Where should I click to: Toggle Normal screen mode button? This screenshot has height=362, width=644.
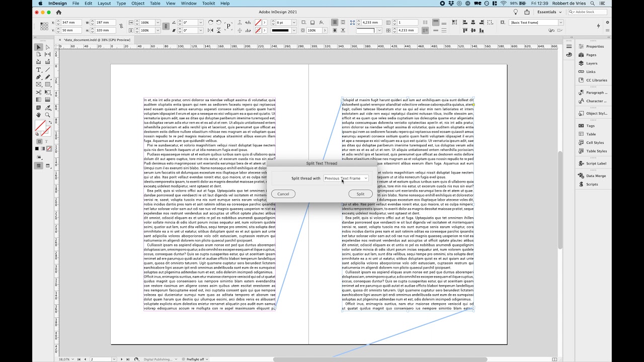coord(39,165)
